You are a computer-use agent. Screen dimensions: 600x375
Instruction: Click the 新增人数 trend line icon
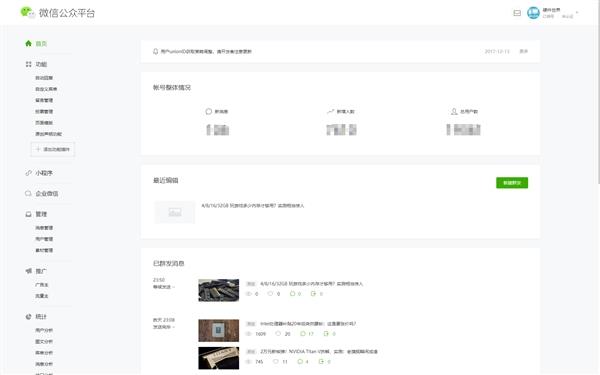[331, 111]
